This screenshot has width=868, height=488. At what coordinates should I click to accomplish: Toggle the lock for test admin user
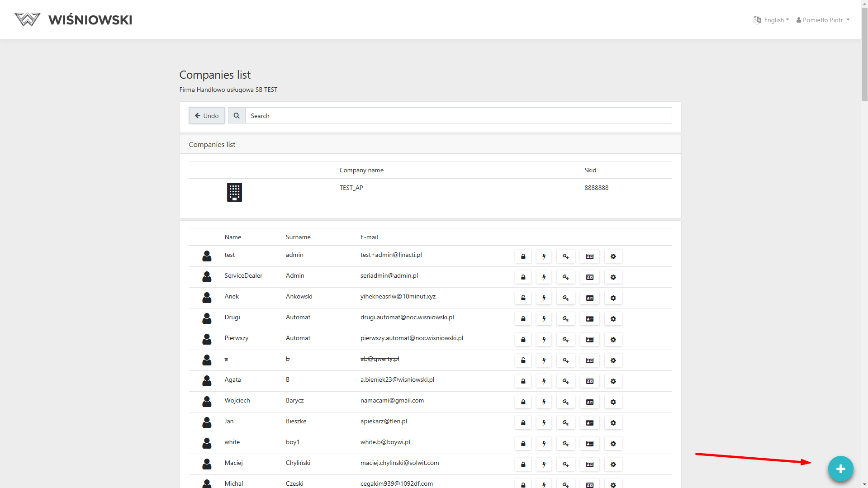[523, 256]
